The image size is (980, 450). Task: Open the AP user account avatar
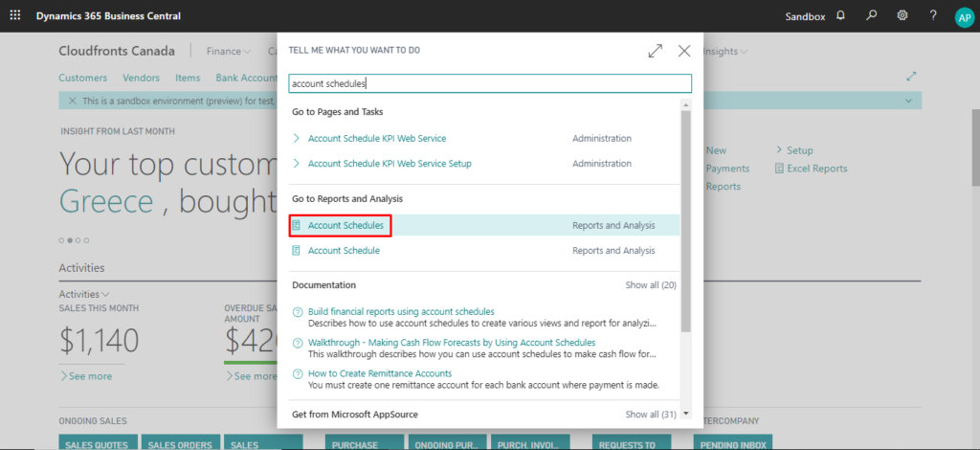(965, 17)
